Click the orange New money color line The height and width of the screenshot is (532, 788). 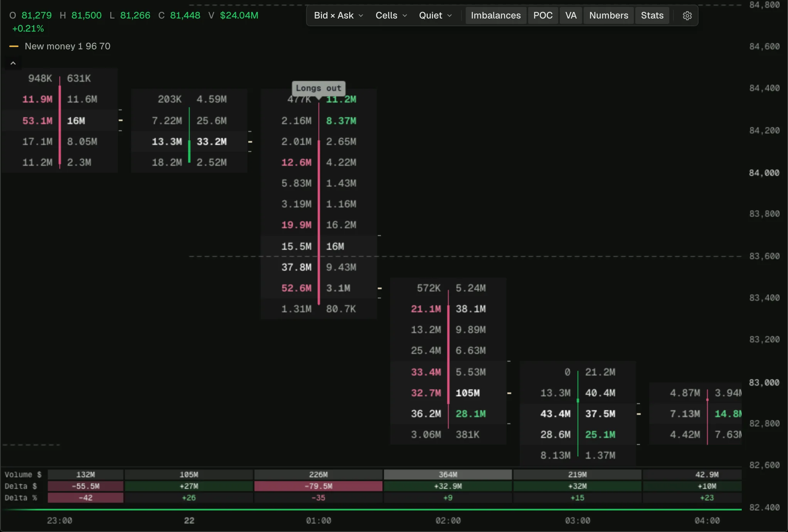pyautogui.click(x=14, y=46)
